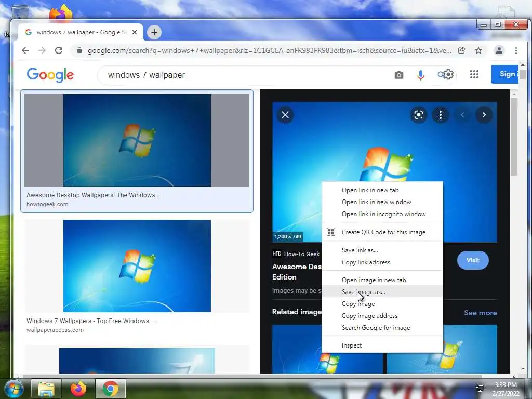Start voice search with the microphone icon

click(x=421, y=75)
